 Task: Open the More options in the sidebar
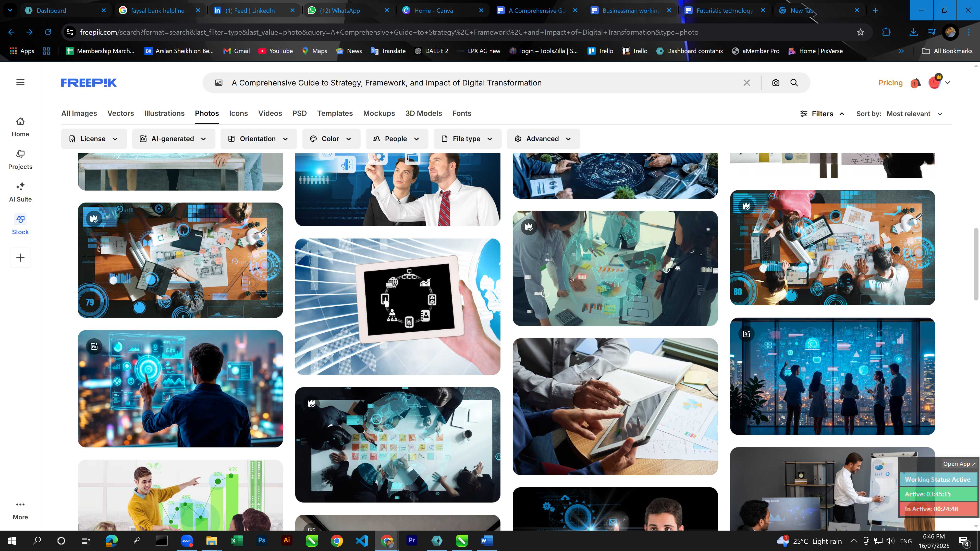[20, 511]
